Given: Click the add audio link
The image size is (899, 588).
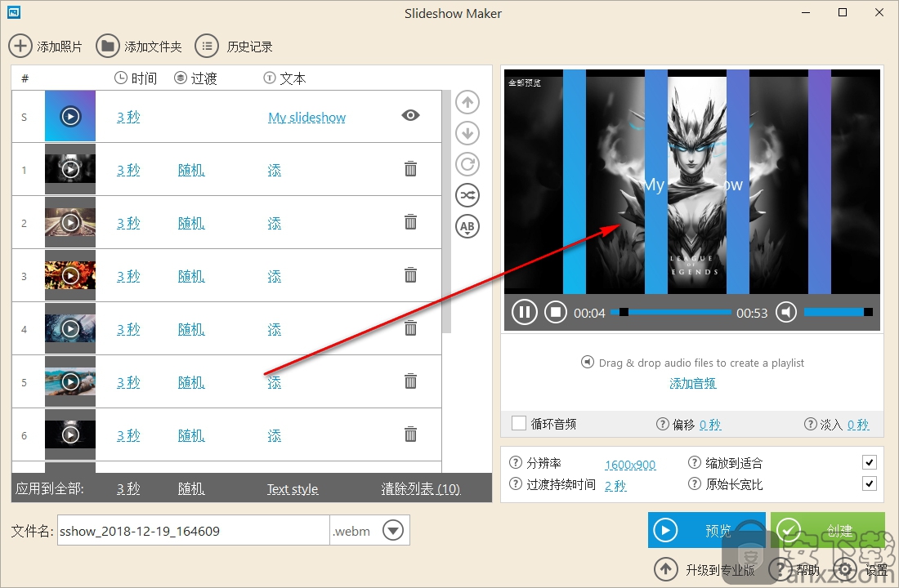Looking at the screenshot, I should [x=692, y=383].
